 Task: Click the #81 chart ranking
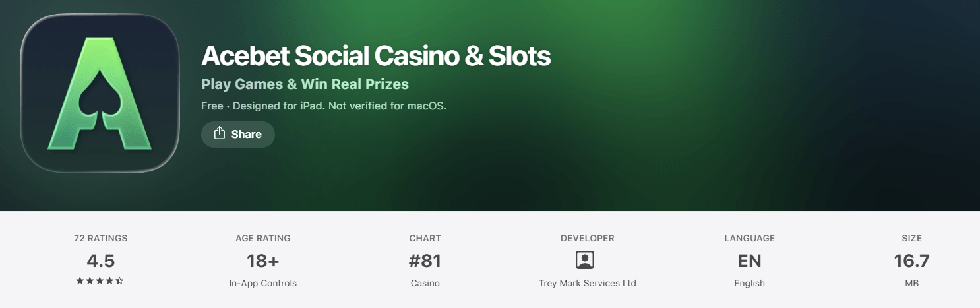(x=425, y=261)
